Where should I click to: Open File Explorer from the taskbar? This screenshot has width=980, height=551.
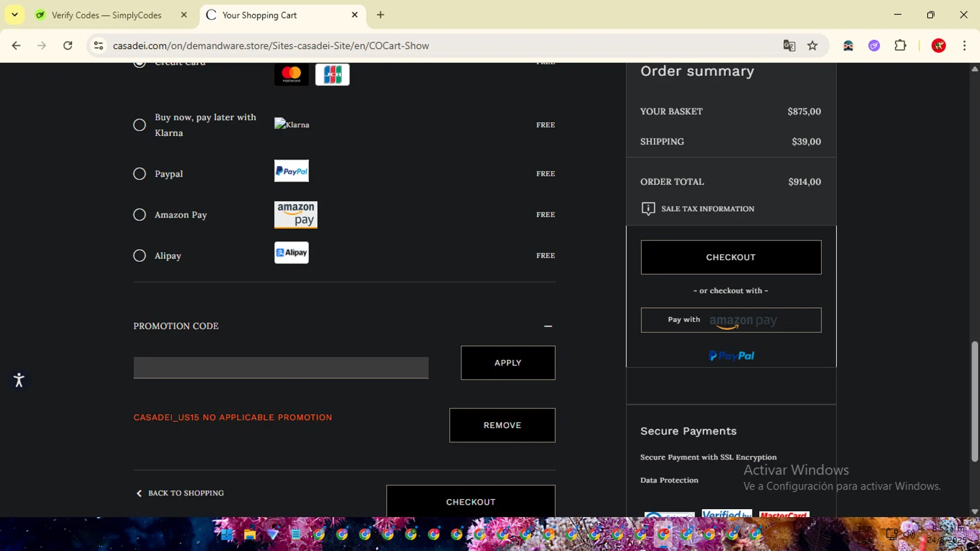250,535
